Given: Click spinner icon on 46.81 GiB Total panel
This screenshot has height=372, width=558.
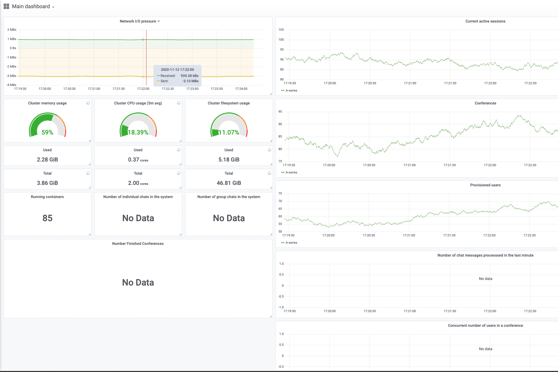Looking at the screenshot, I should (269, 173).
